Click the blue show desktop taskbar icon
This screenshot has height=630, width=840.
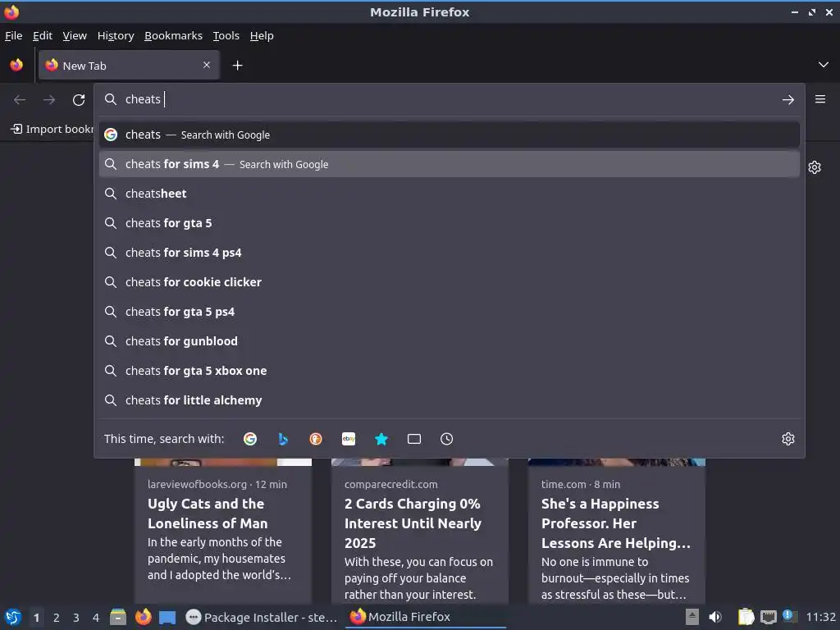[167, 618]
